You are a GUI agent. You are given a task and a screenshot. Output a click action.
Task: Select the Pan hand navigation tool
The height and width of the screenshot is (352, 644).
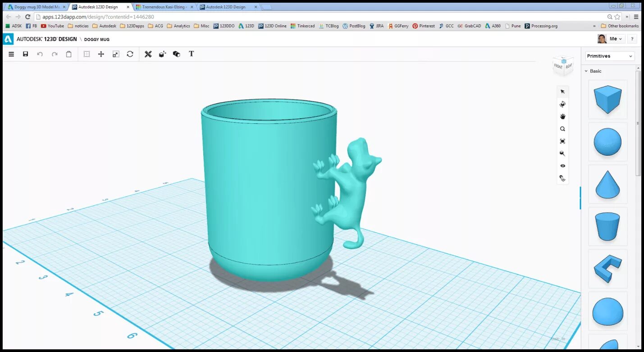click(562, 116)
